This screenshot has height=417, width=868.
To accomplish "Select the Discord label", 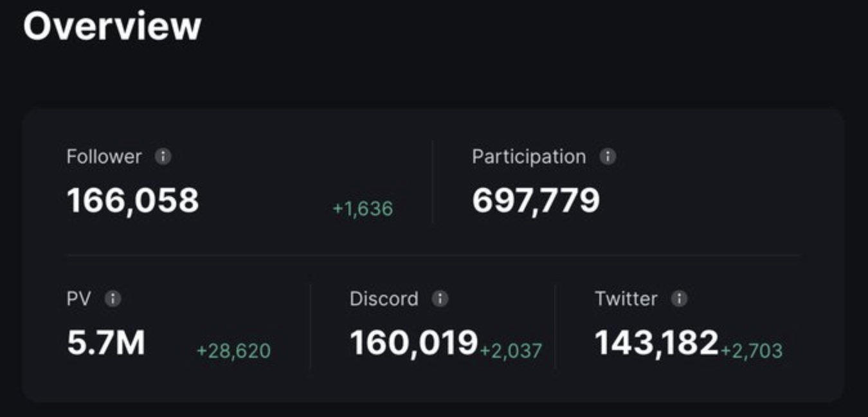I will click(x=384, y=299).
